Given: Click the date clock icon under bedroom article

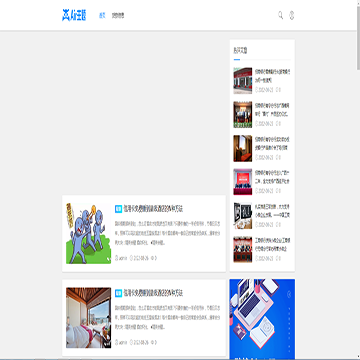Looking at the screenshot, I should click(131, 342).
